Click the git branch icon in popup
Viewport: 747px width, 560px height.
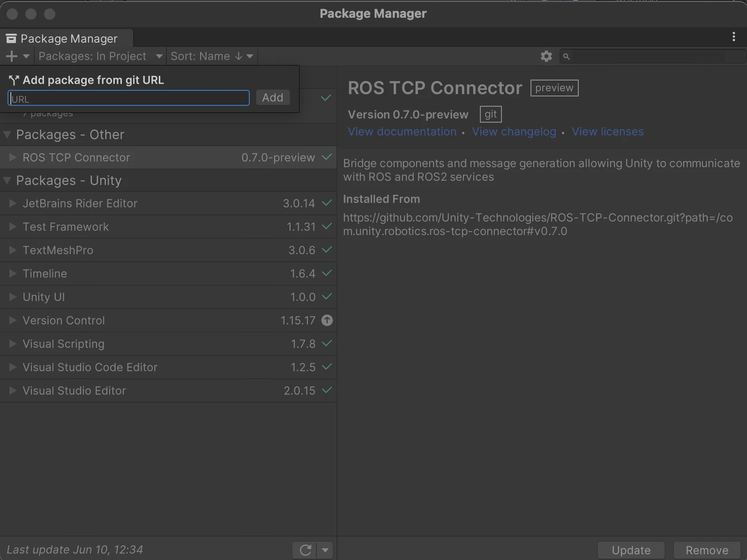tap(14, 81)
